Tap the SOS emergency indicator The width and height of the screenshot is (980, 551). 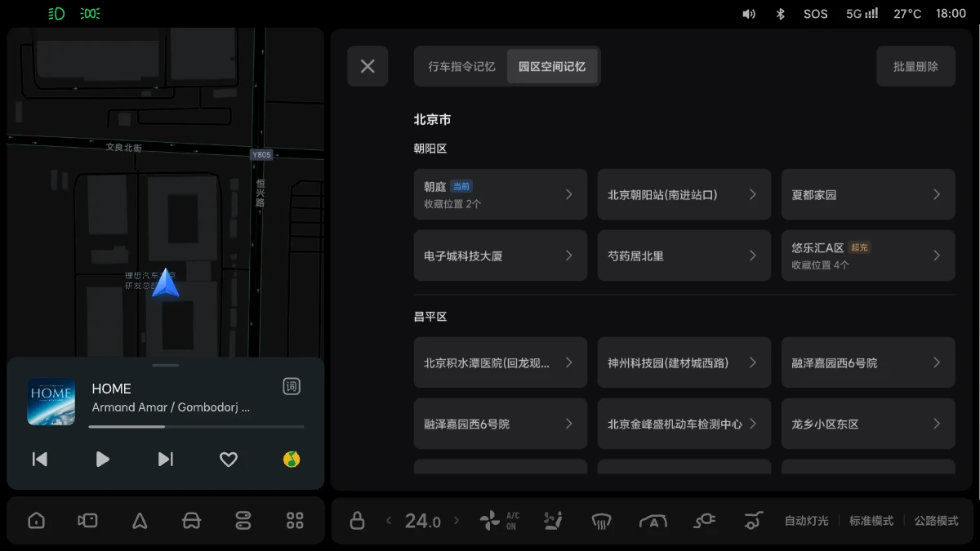tap(815, 14)
